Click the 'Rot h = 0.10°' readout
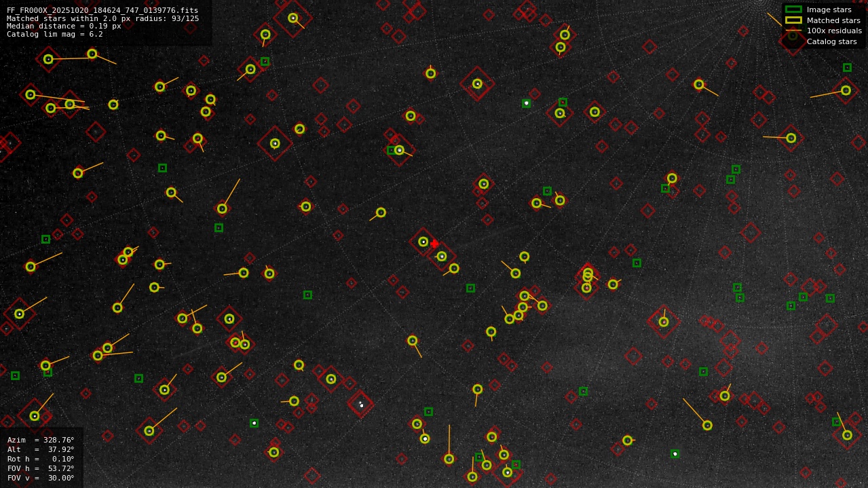Image resolution: width=868 pixels, height=488 pixels. [41, 459]
